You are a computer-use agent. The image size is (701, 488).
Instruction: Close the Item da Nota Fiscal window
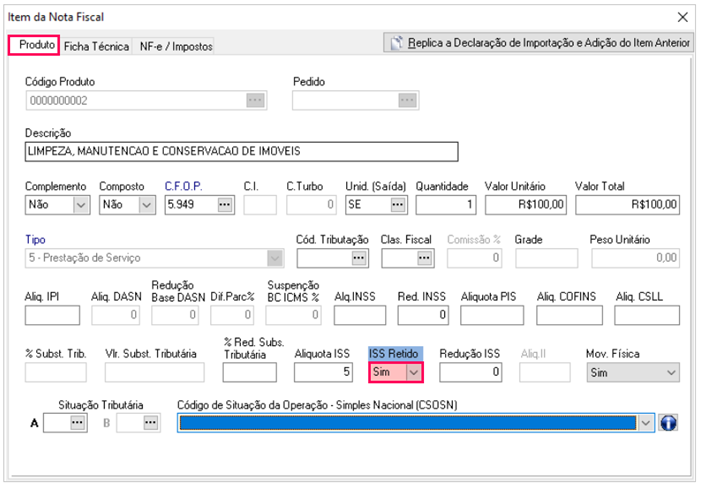tap(683, 17)
